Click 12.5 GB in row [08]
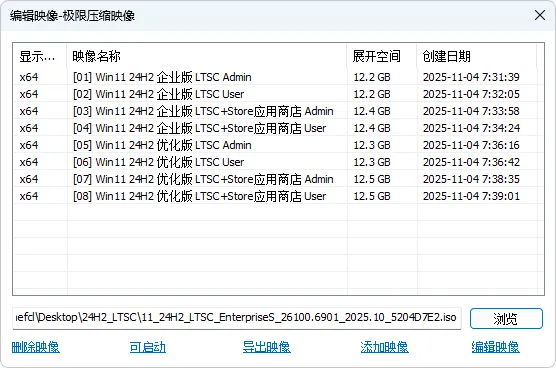556x368 pixels. [x=372, y=196]
